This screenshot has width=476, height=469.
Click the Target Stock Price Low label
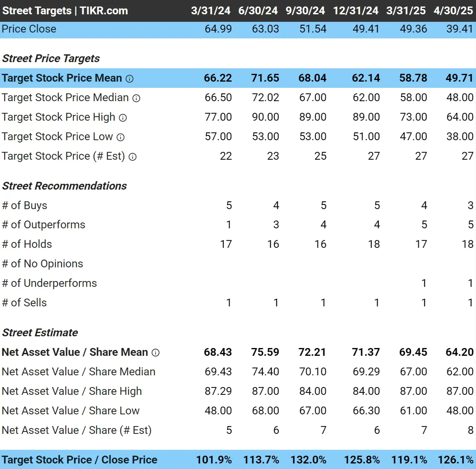click(x=57, y=137)
